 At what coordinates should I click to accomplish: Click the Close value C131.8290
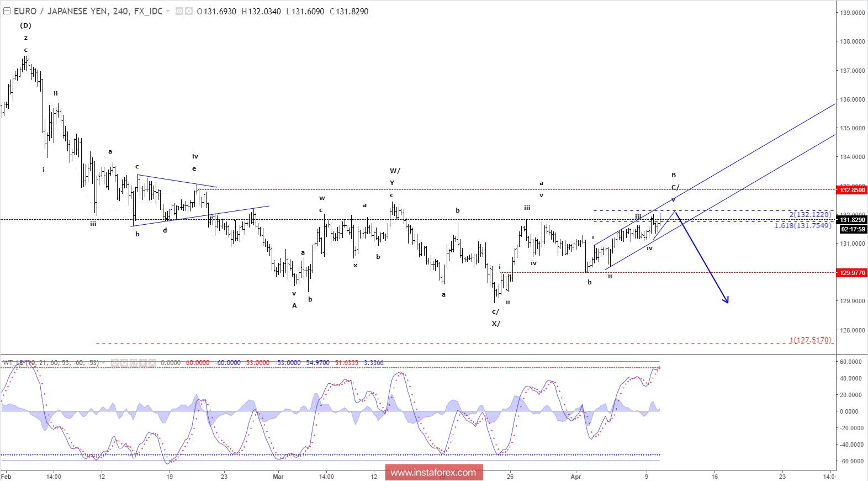[x=349, y=11]
